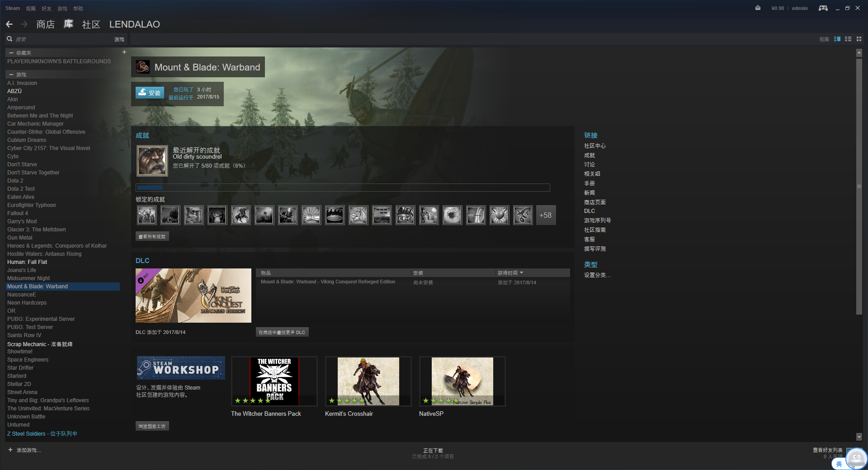The height and width of the screenshot is (470, 868).
Task: Click the add game plus icon
Action: pos(10,450)
